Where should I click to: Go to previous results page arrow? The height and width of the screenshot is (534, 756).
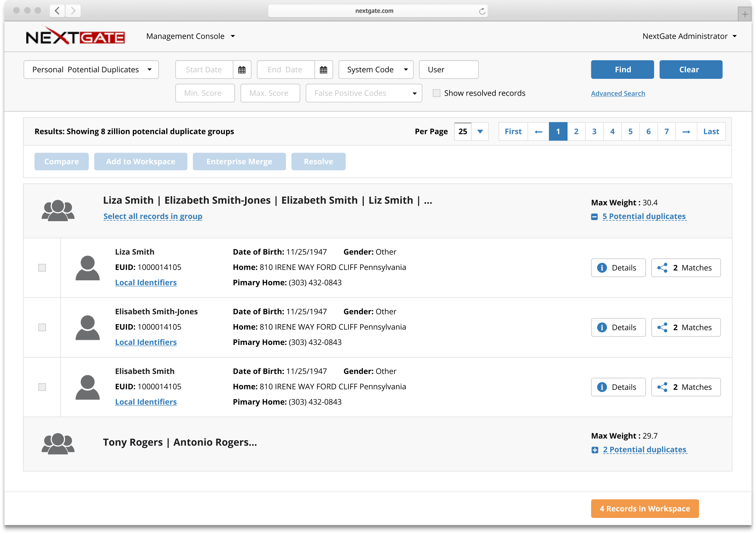[538, 132]
